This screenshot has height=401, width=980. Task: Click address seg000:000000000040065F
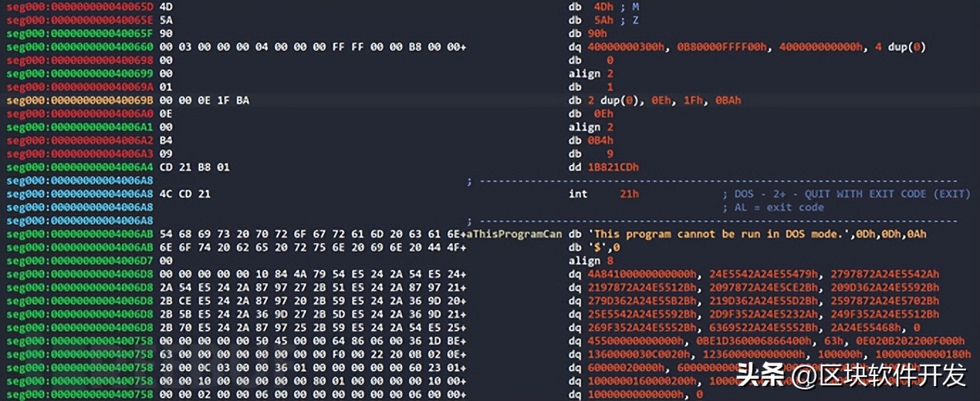tap(79, 33)
